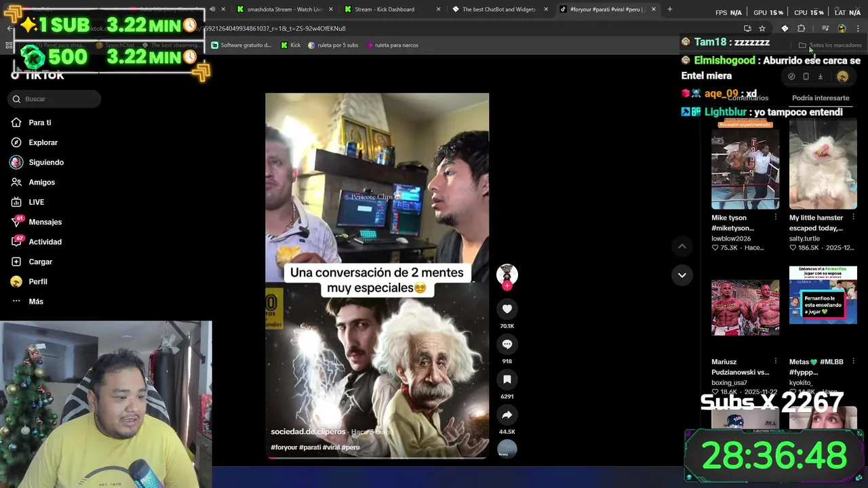868x488 pixels.
Task: Close the smashdota Stream tab
Action: pos(331,9)
